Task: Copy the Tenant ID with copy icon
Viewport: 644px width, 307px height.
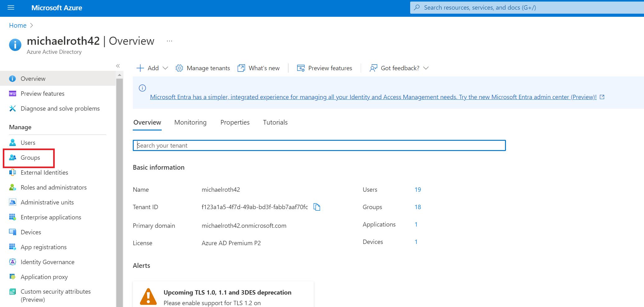Action: 317,207
